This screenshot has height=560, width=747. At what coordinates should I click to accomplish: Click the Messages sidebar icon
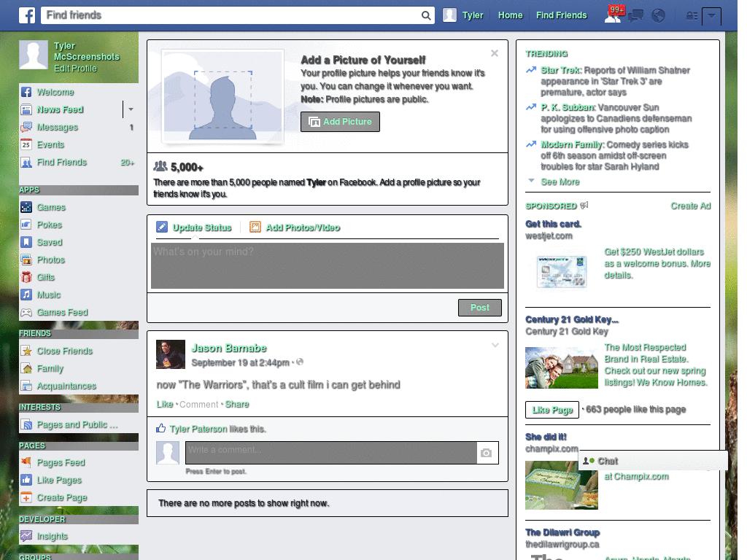(x=26, y=127)
